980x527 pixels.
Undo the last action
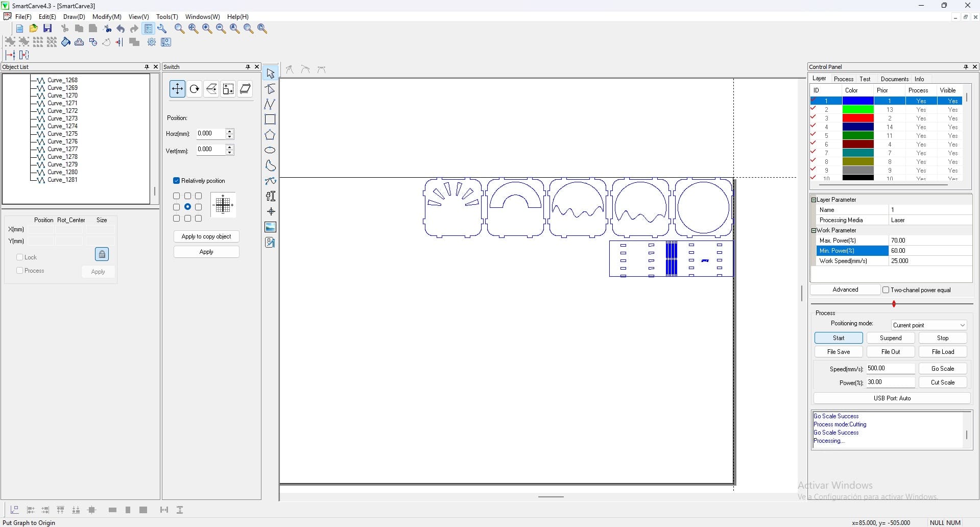[121, 29]
